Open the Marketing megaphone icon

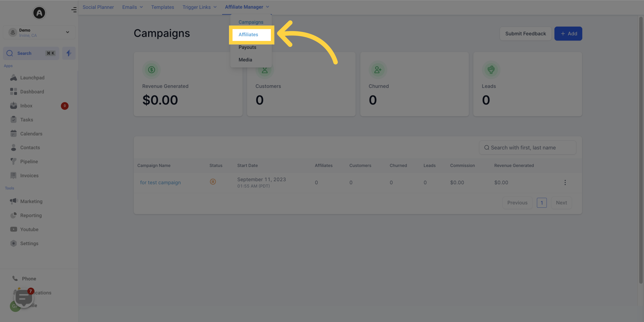pos(14,201)
